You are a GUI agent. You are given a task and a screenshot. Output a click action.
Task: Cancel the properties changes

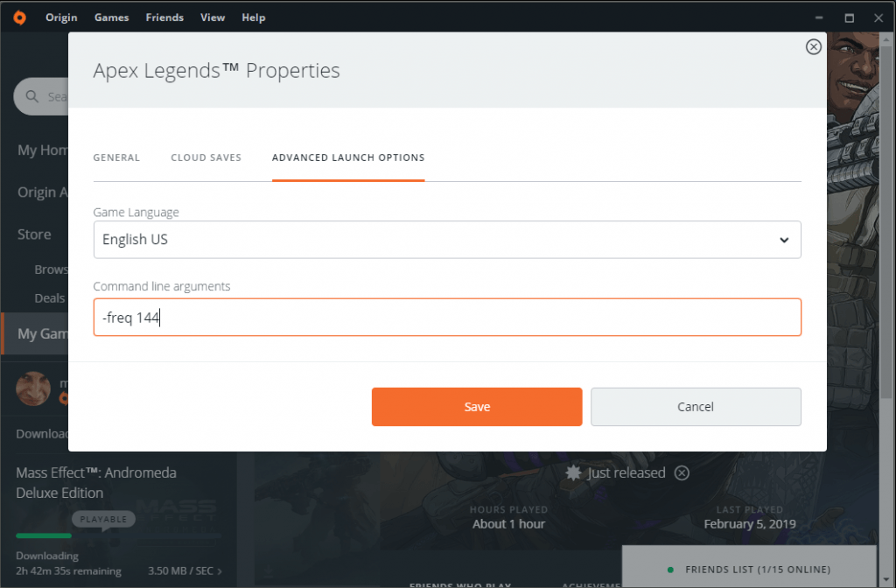696,406
